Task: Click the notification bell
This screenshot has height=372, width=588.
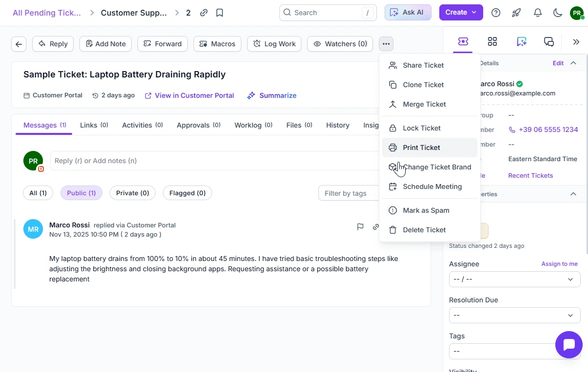Action: (x=538, y=13)
